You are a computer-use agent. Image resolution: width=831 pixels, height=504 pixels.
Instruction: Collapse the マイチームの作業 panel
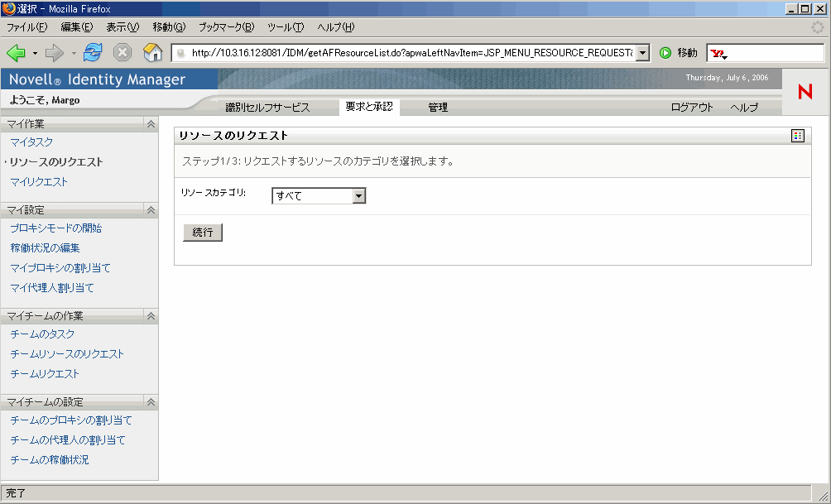point(149,315)
